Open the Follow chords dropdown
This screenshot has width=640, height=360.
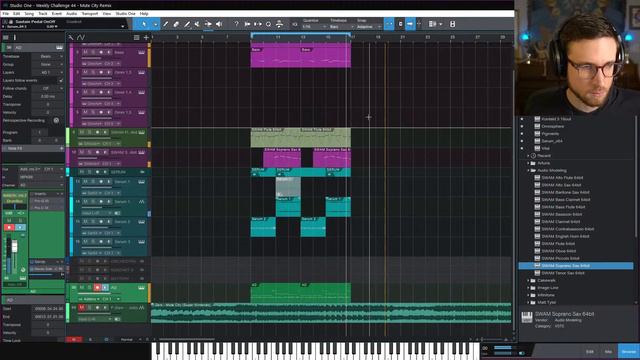[x=48, y=88]
